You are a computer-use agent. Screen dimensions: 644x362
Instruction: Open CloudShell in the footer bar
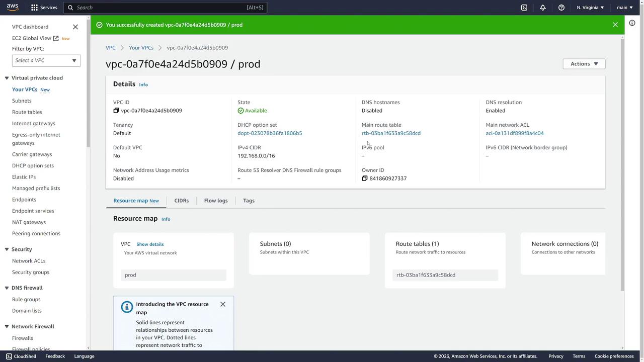(x=21, y=356)
